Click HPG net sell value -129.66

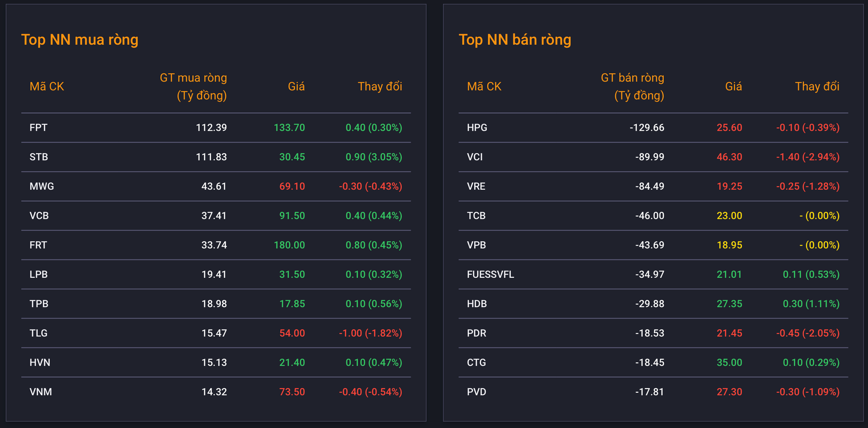click(x=647, y=128)
